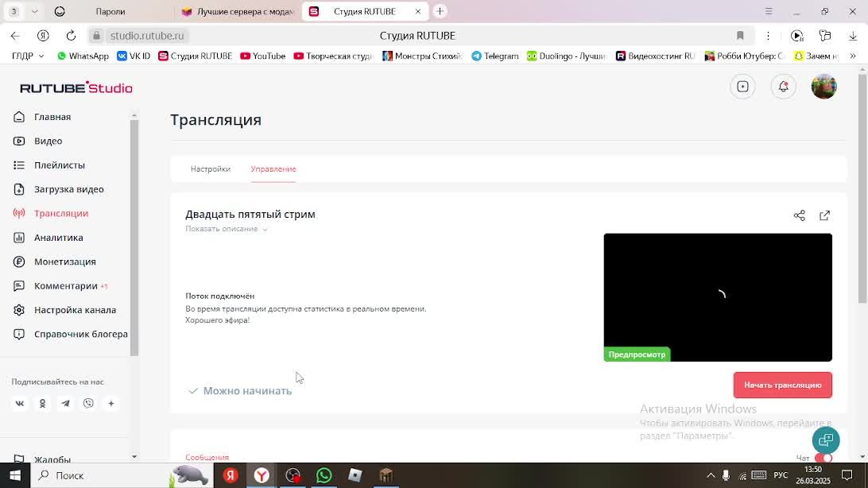Open Комментарии section
This screenshot has width=868, height=488.
click(x=65, y=286)
